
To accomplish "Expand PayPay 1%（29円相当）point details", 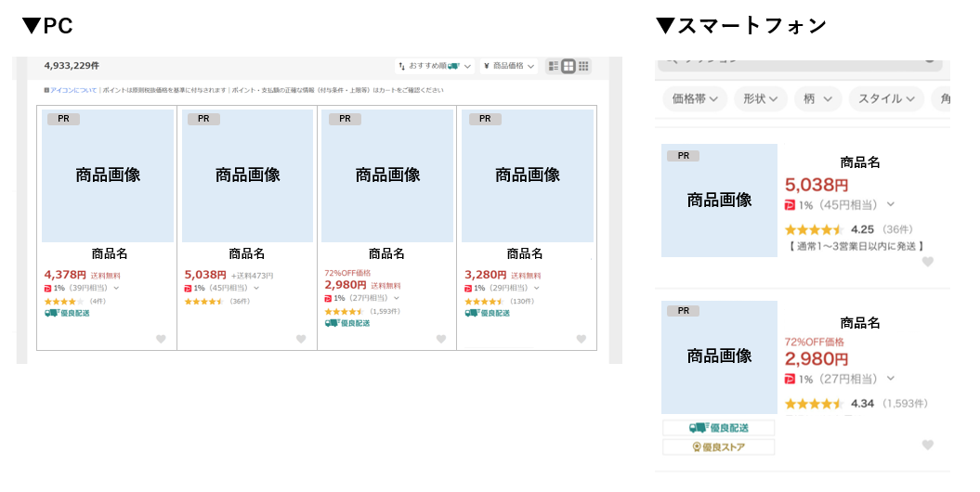I will (x=536, y=288).
